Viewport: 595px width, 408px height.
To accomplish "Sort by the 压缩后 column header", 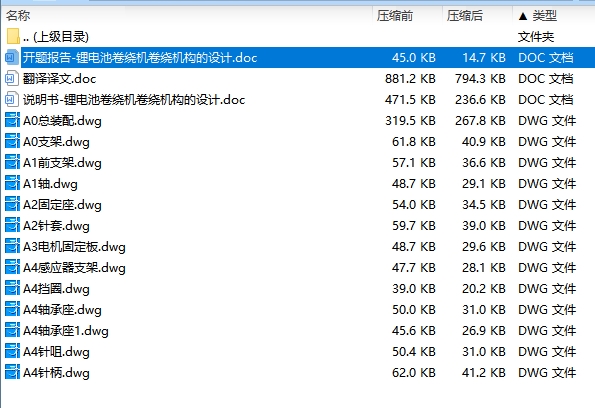I will 465,16.
